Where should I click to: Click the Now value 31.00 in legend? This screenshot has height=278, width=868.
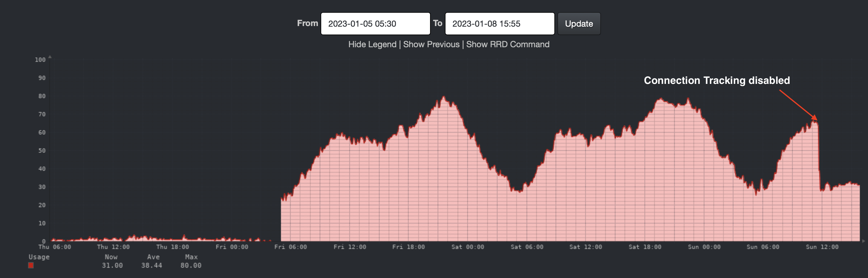click(x=112, y=266)
